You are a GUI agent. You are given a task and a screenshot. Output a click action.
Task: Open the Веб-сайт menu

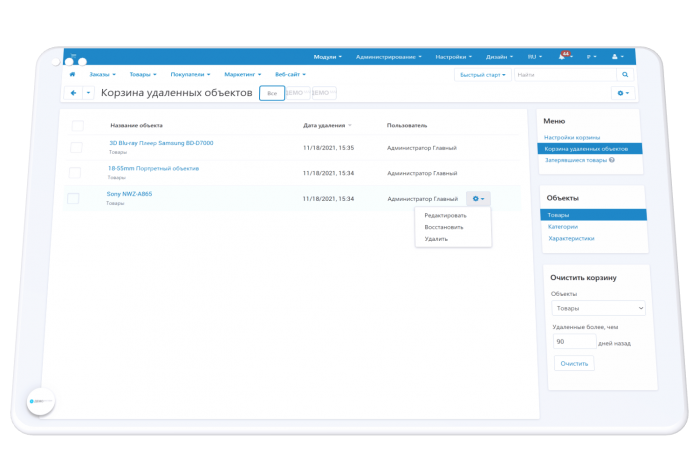coord(290,75)
